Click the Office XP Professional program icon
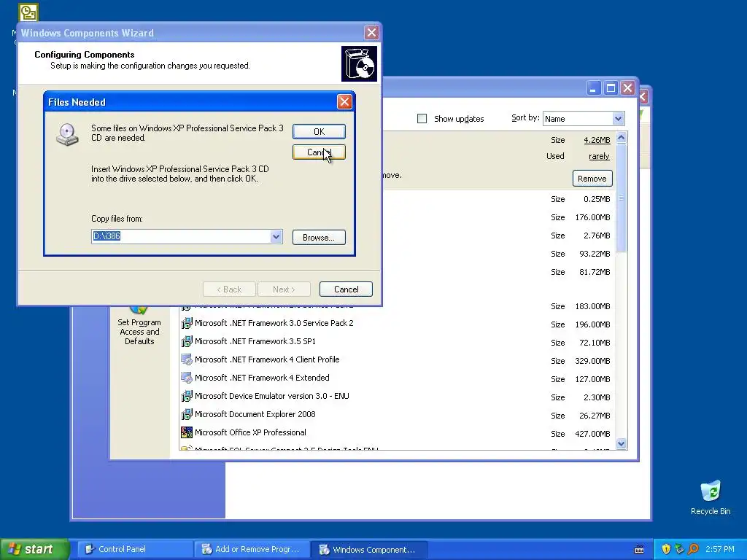 (187, 432)
